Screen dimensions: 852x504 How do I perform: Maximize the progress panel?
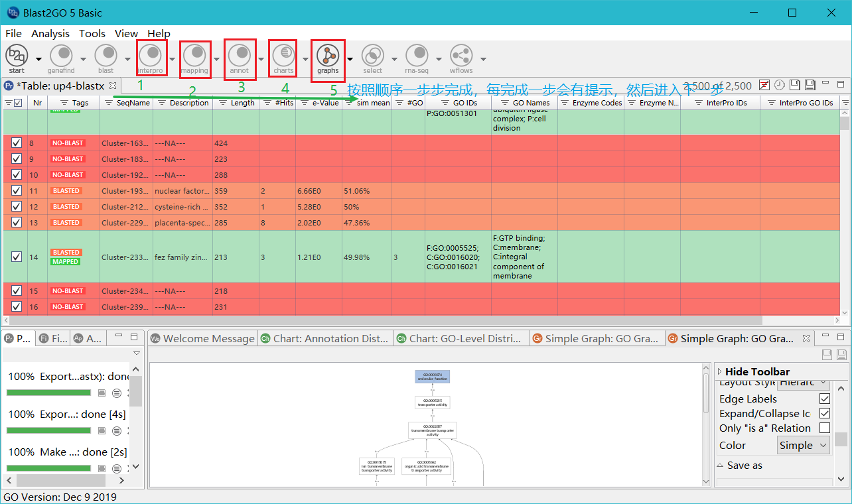(x=134, y=337)
